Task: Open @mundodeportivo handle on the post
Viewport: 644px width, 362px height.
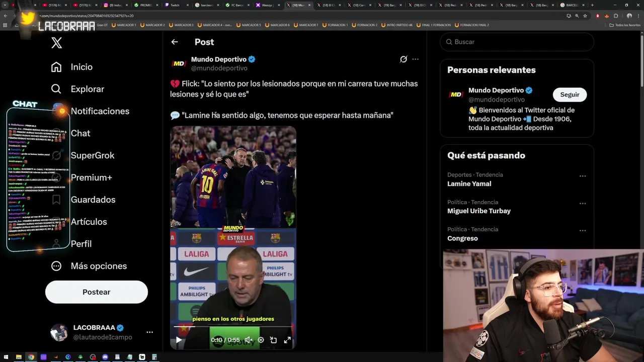Action: [219, 68]
